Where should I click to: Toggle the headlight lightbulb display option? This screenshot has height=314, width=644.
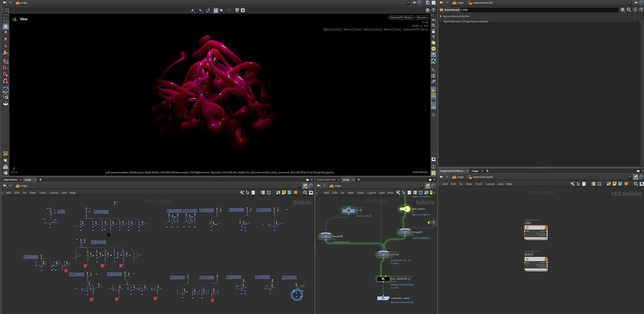(x=433, y=54)
